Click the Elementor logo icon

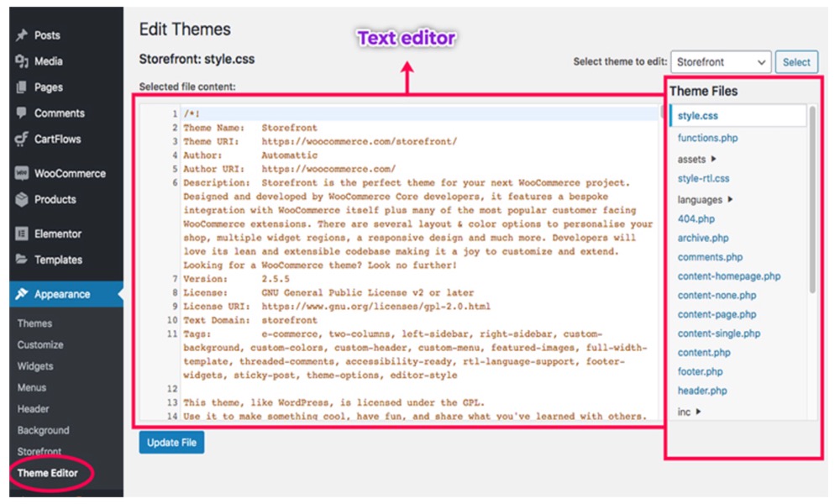coord(22,234)
